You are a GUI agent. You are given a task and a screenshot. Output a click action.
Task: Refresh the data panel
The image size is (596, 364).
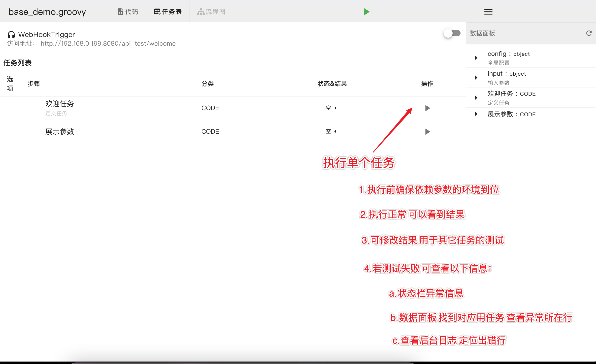click(589, 33)
